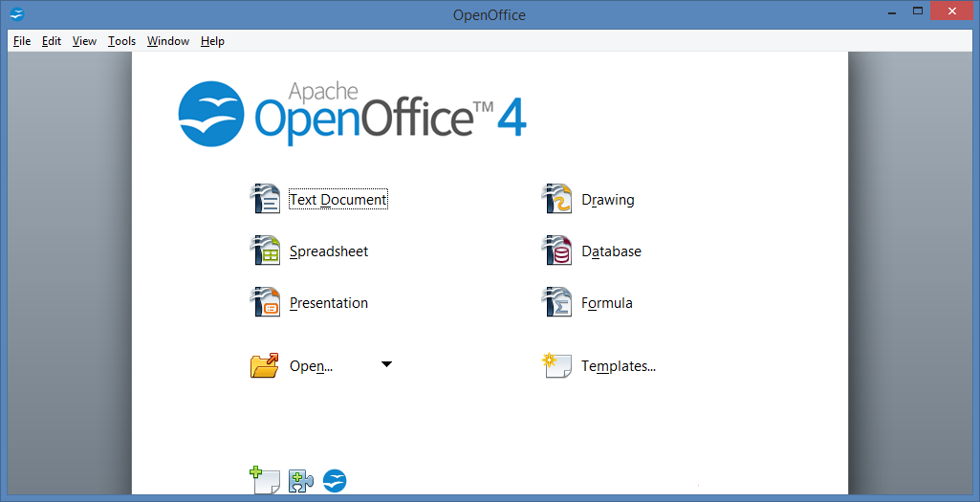The width and height of the screenshot is (980, 502).
Task: Click the extensions puzzle-piece icon
Action: coord(300,481)
